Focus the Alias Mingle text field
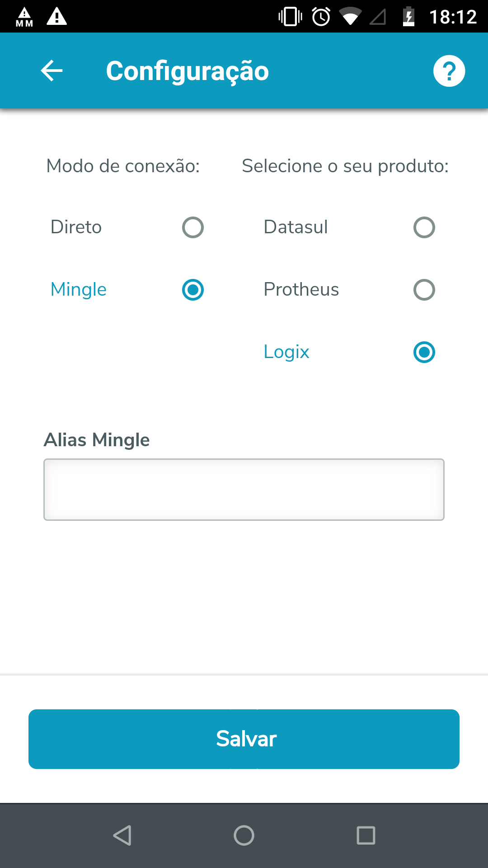 tap(244, 490)
